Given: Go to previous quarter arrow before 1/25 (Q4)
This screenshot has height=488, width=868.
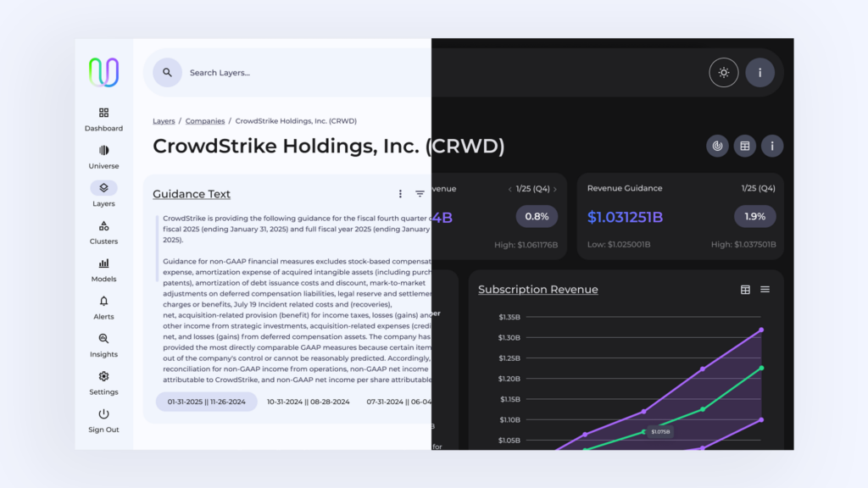Looking at the screenshot, I should point(509,189).
